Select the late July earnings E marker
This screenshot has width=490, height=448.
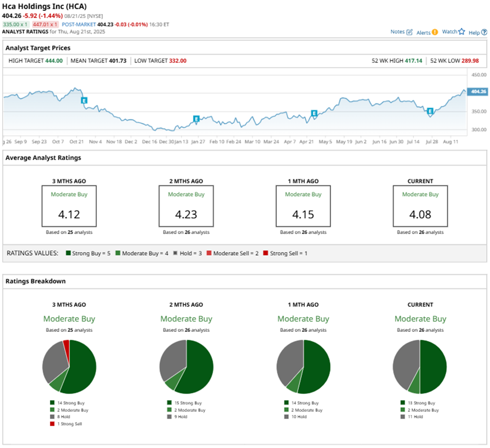point(430,111)
